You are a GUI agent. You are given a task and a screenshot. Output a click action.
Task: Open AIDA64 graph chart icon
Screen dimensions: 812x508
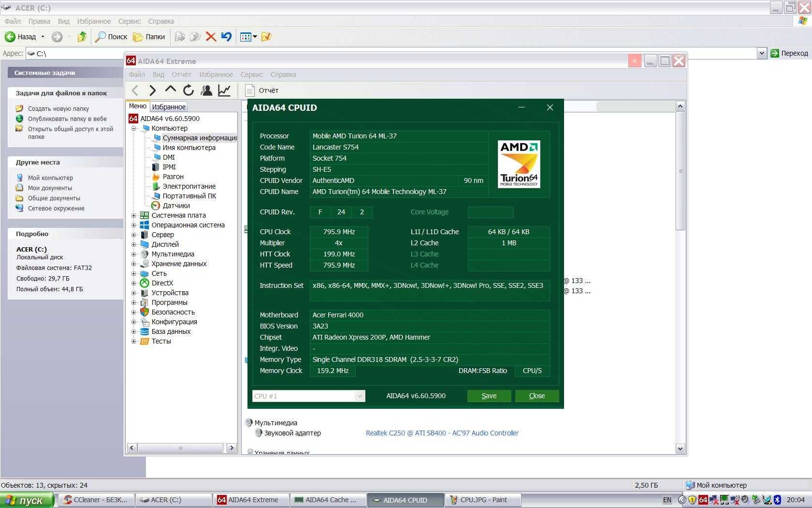coord(224,90)
